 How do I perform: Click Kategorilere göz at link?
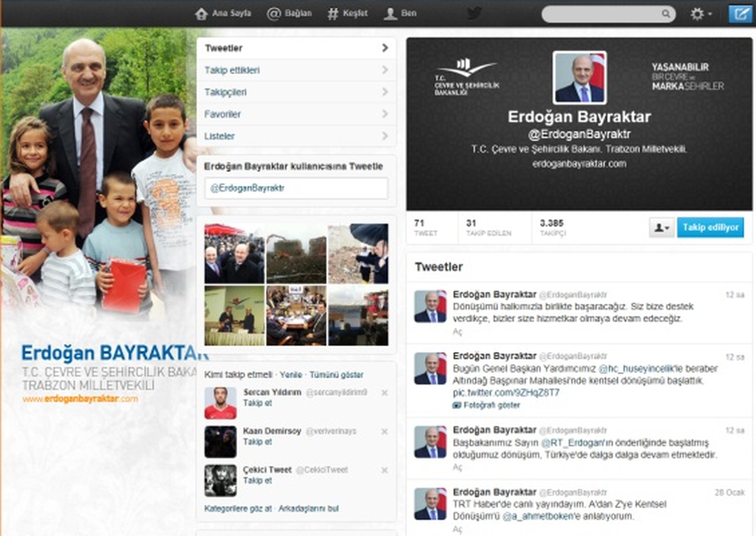tap(238, 508)
